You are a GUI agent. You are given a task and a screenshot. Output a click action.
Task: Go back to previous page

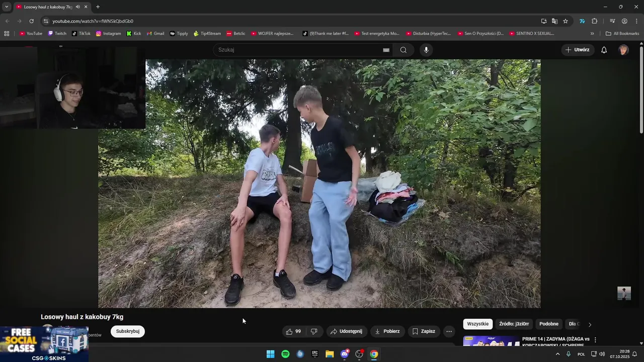pos(7,21)
